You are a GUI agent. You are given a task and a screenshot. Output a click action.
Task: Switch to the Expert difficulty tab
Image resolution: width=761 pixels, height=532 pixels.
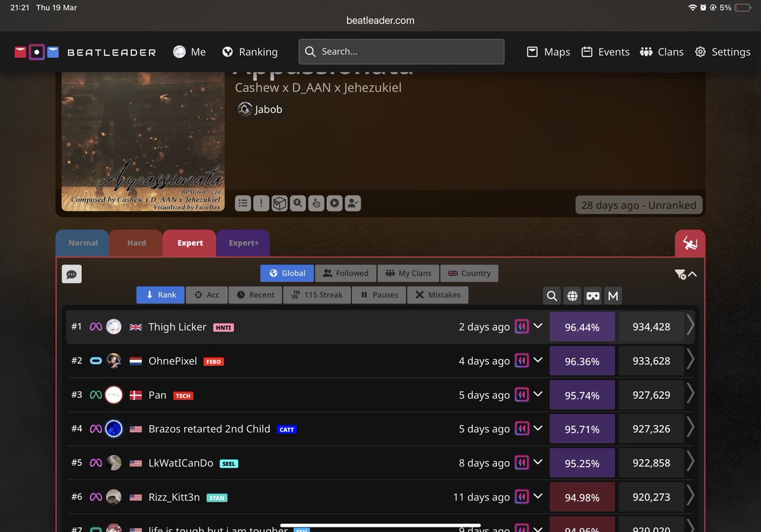pos(190,243)
